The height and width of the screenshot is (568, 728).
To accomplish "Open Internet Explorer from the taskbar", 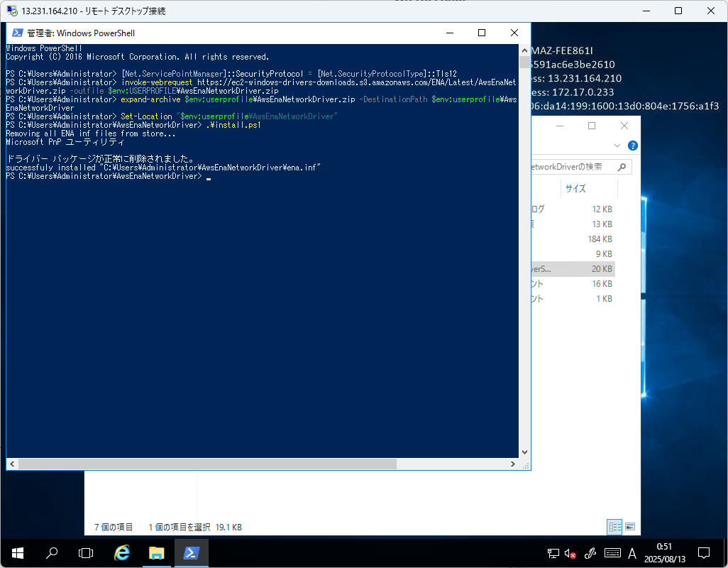I will click(x=121, y=553).
